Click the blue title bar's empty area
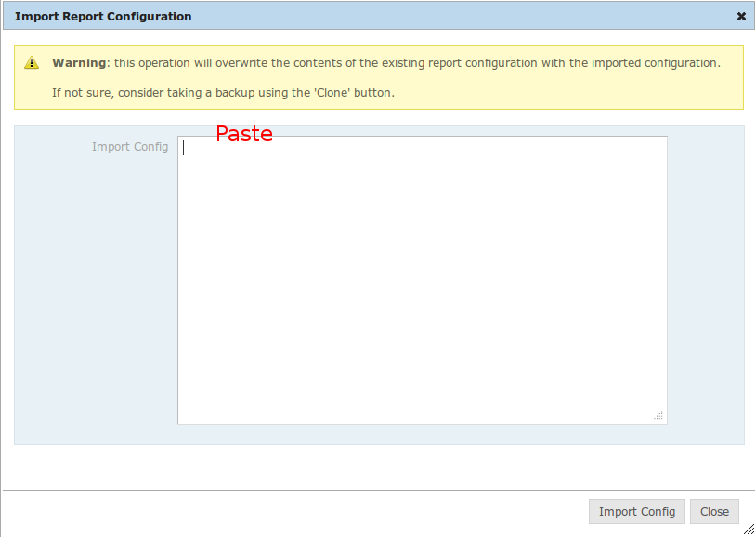This screenshot has height=537, width=756. [464, 17]
